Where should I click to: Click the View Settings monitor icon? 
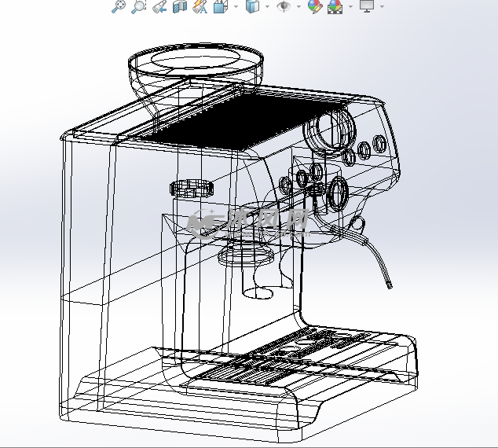click(x=367, y=6)
